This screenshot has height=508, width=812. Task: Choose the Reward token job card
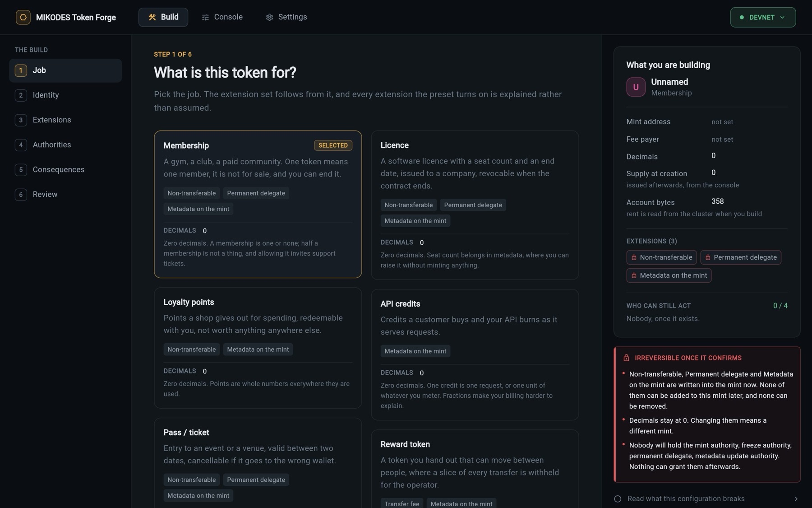[x=475, y=469]
